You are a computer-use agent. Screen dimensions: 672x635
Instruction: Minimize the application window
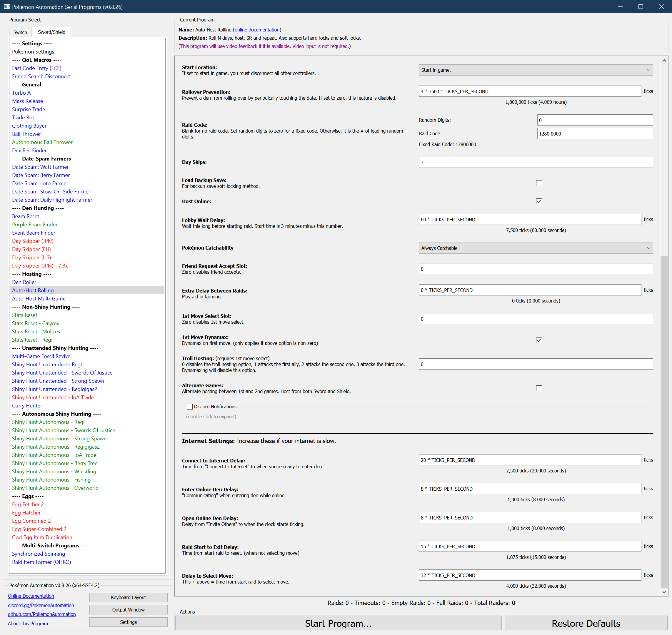(620, 6)
